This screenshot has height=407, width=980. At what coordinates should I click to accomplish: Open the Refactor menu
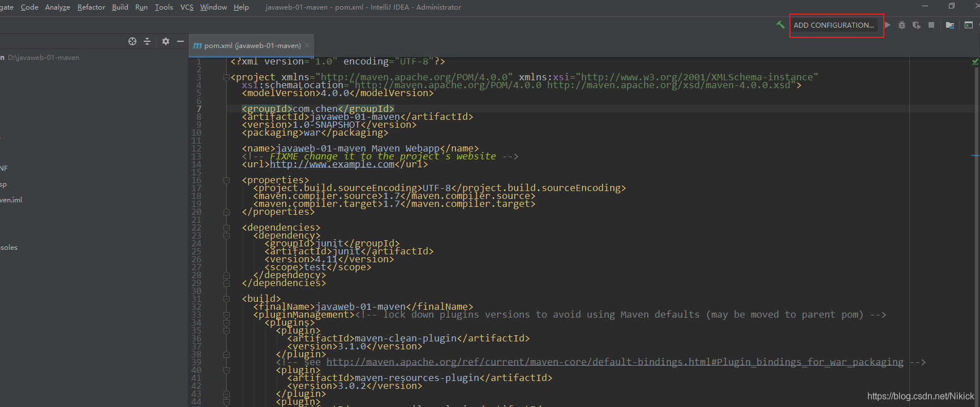(91, 7)
